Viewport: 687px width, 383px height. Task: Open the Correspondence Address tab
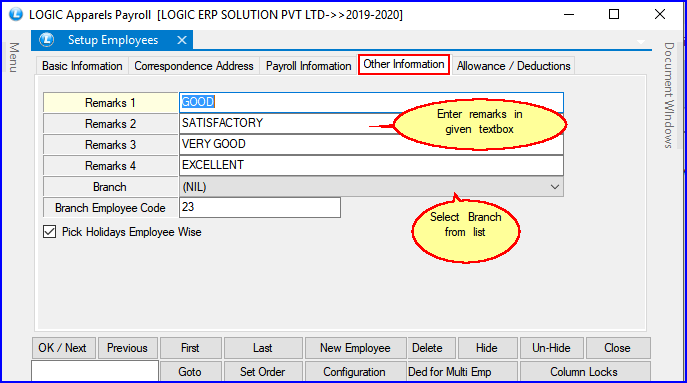coord(194,66)
